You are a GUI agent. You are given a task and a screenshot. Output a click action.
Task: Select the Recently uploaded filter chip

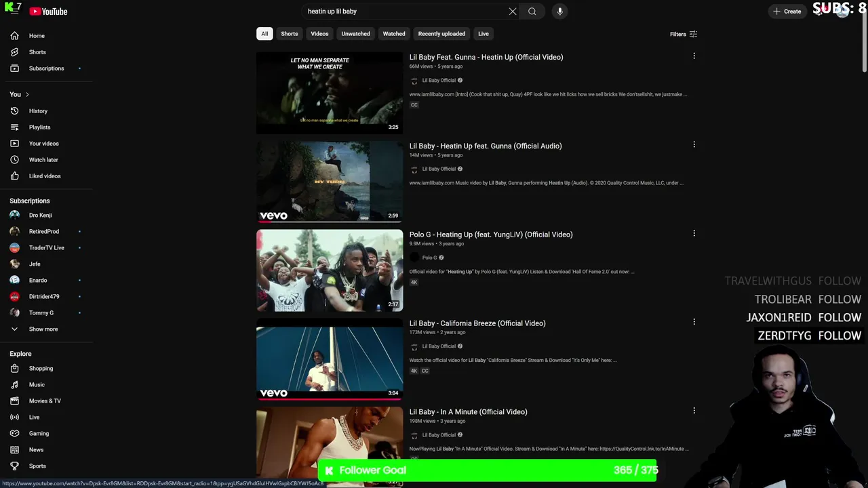click(441, 34)
